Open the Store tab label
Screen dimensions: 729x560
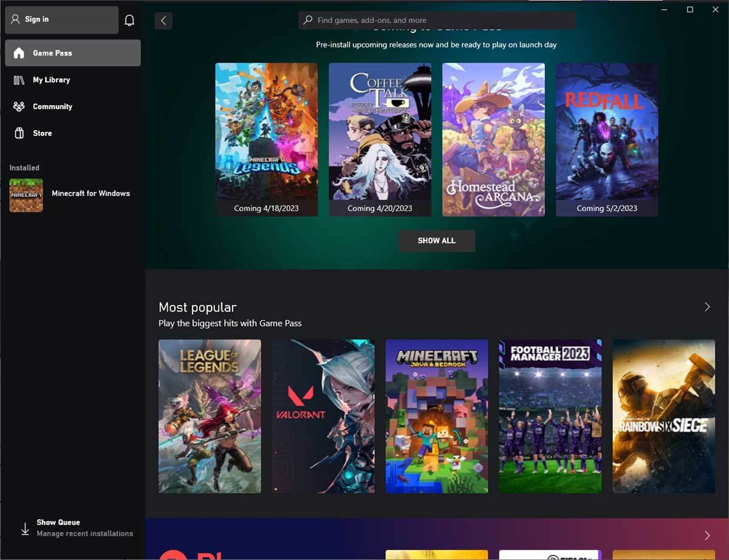click(43, 133)
